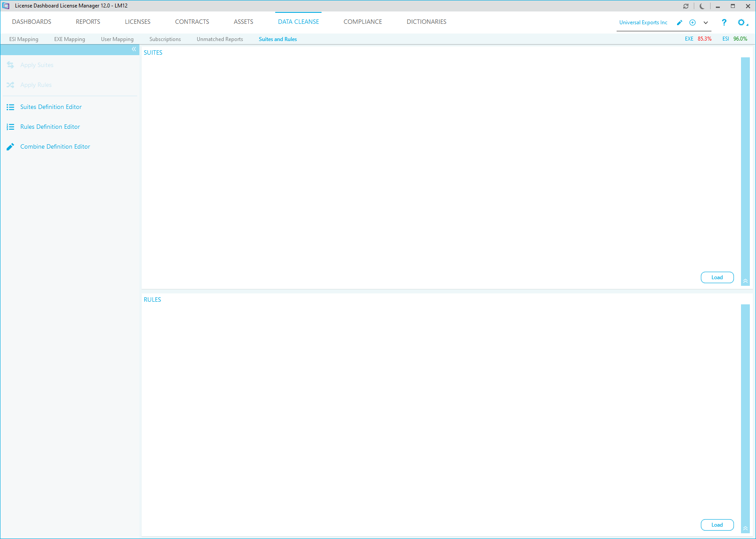This screenshot has width=756, height=539.
Task: Toggle dark mode moon icon
Action: 702,6
